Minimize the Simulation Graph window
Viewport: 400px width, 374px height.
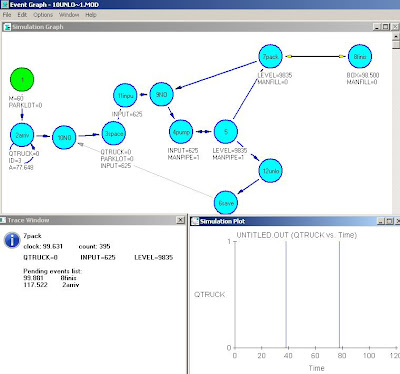click(x=377, y=27)
